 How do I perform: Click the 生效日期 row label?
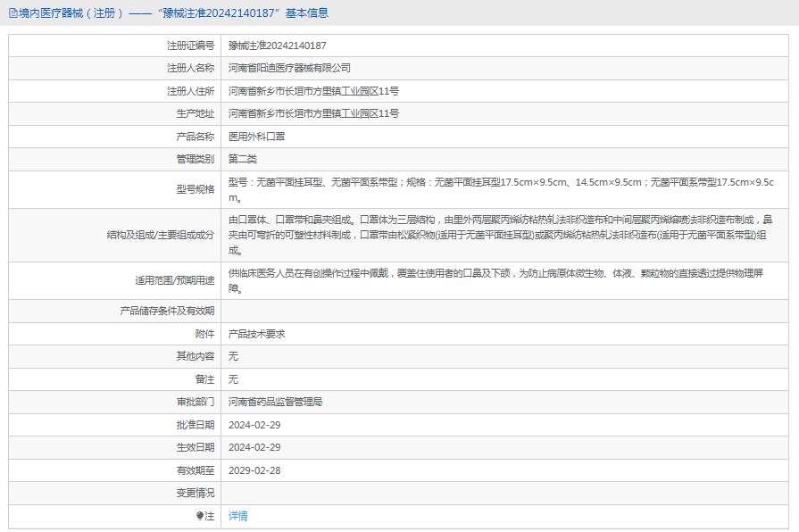[x=196, y=447]
